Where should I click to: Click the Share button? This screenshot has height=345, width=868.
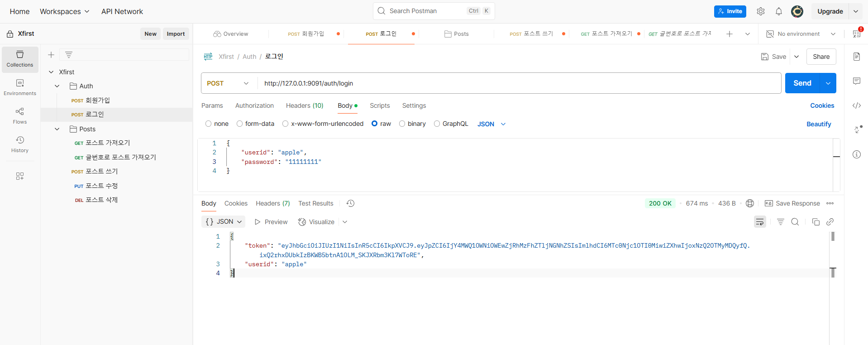(821, 57)
